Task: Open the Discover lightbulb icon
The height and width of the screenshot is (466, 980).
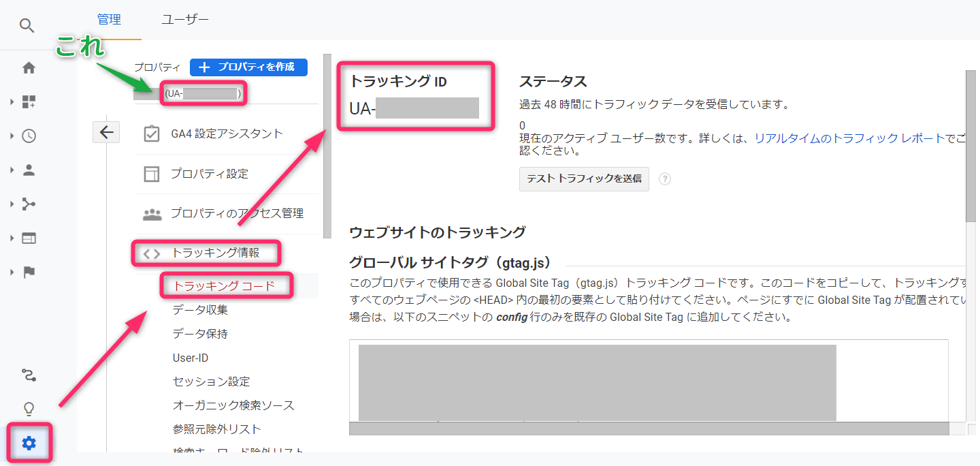Action: coord(29,409)
